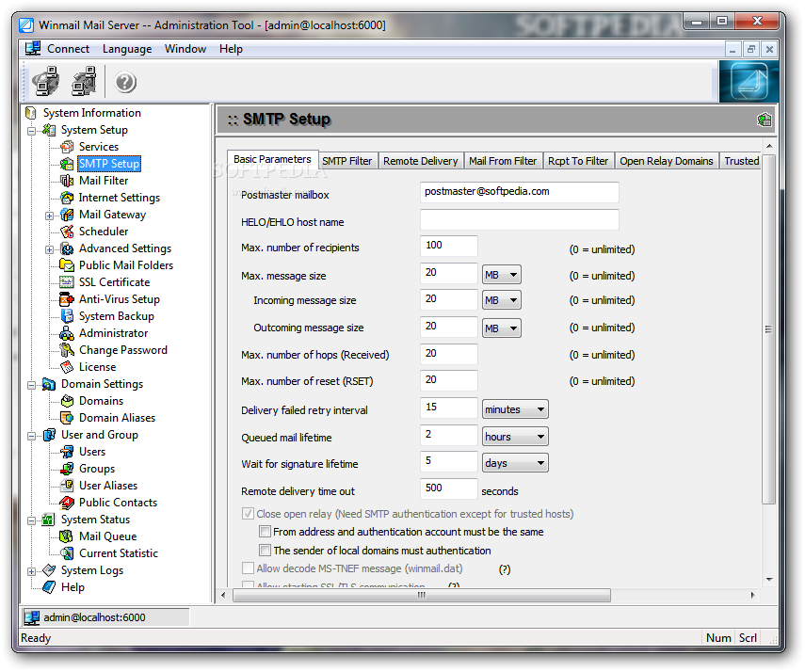Click the (?) help link beside MS-TNEF option
805x672 pixels.
(505, 569)
